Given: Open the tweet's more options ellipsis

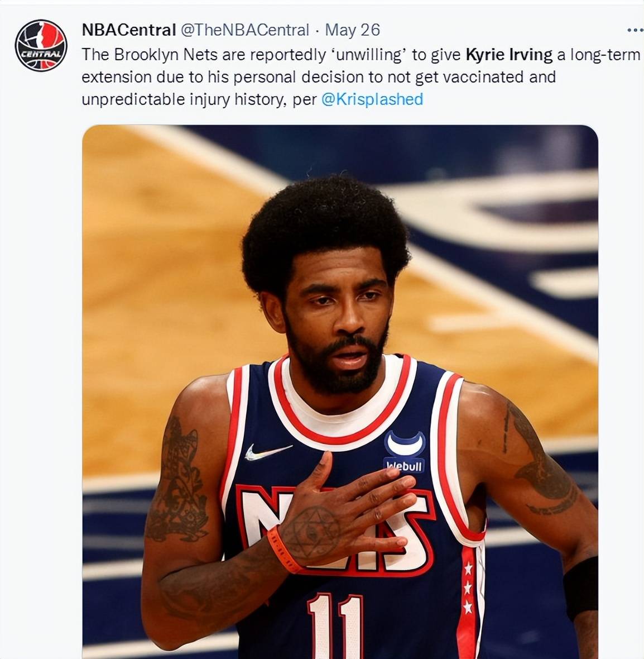Looking at the screenshot, I should (x=635, y=30).
